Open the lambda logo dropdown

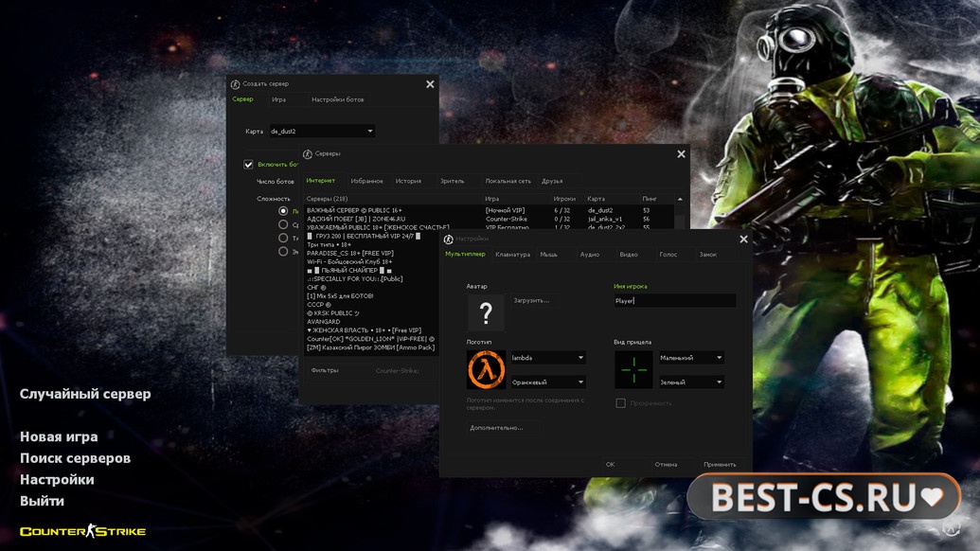coord(547,357)
